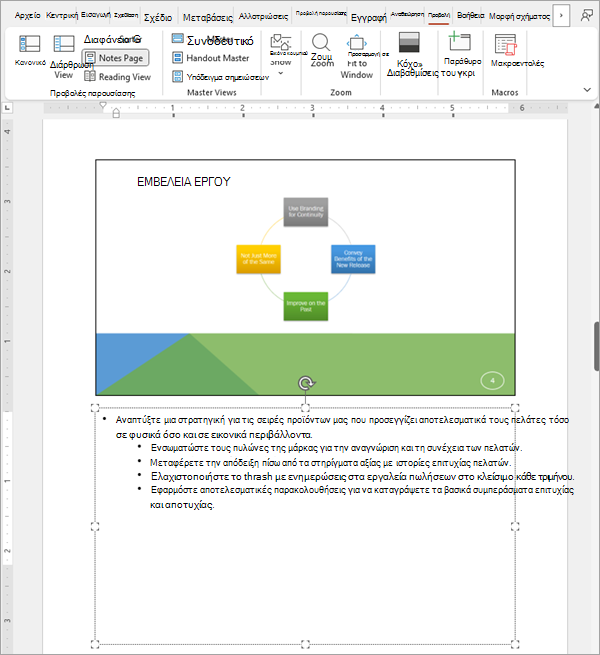Click bullet text starting with Εφαρμόστε
Image resolution: width=600 pixels, height=655 pixels.
(x=362, y=497)
